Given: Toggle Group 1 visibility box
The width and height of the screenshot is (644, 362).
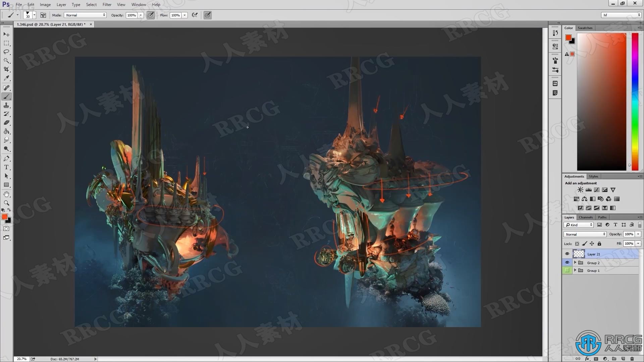Looking at the screenshot, I should tap(567, 270).
